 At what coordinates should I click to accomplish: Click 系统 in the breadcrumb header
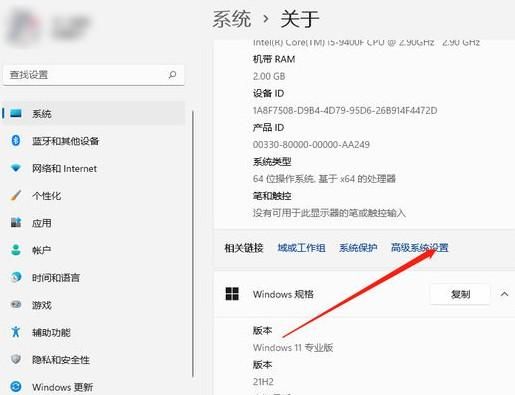(232, 19)
